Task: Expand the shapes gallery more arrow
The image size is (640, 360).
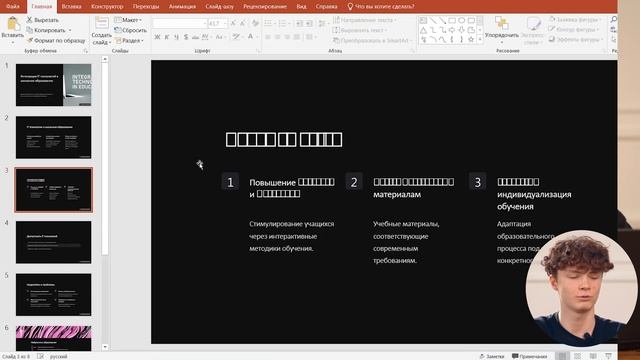Action: [480, 40]
